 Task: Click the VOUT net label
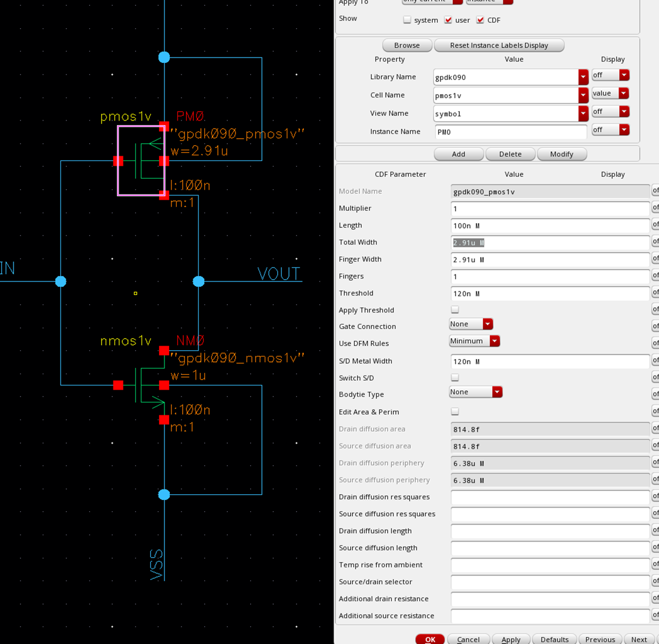(279, 274)
